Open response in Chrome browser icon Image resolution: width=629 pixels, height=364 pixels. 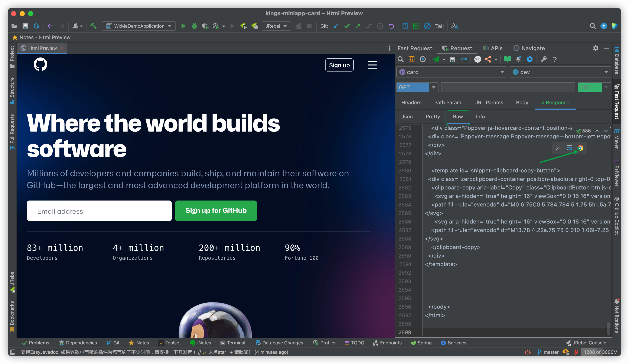581,148
